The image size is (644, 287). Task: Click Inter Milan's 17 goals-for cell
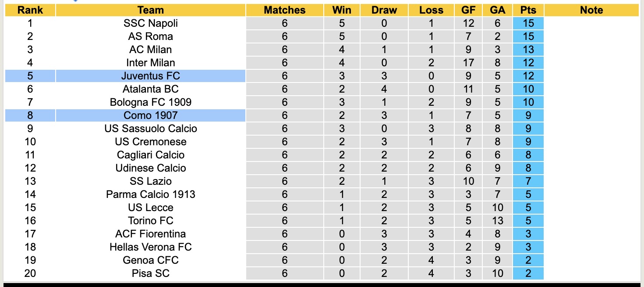click(468, 63)
